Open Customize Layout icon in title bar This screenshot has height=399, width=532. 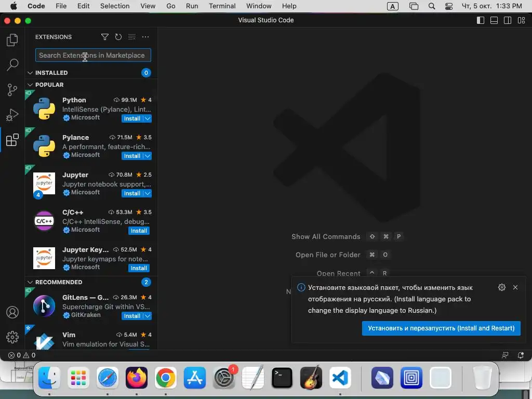[521, 20]
